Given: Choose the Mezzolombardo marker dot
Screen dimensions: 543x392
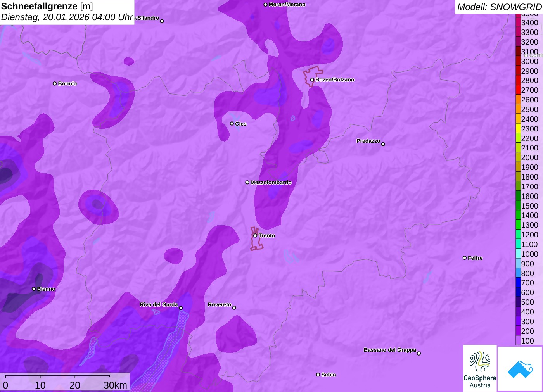Looking at the screenshot, I should tap(247, 182).
